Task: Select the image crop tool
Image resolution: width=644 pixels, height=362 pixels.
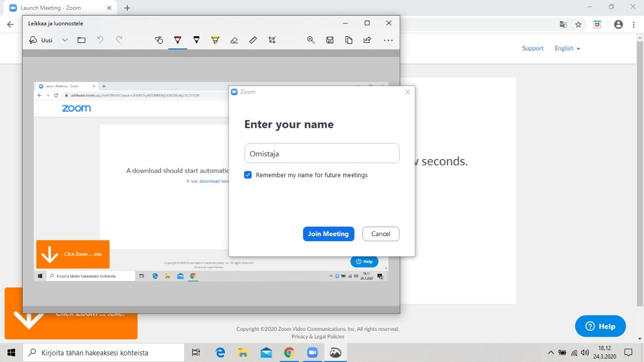Action: pos(272,40)
